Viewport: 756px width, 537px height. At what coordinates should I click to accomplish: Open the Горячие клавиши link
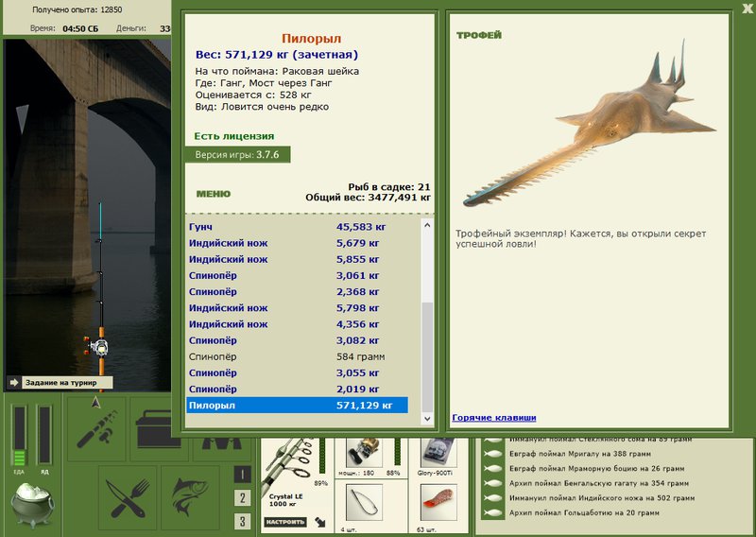(494, 418)
